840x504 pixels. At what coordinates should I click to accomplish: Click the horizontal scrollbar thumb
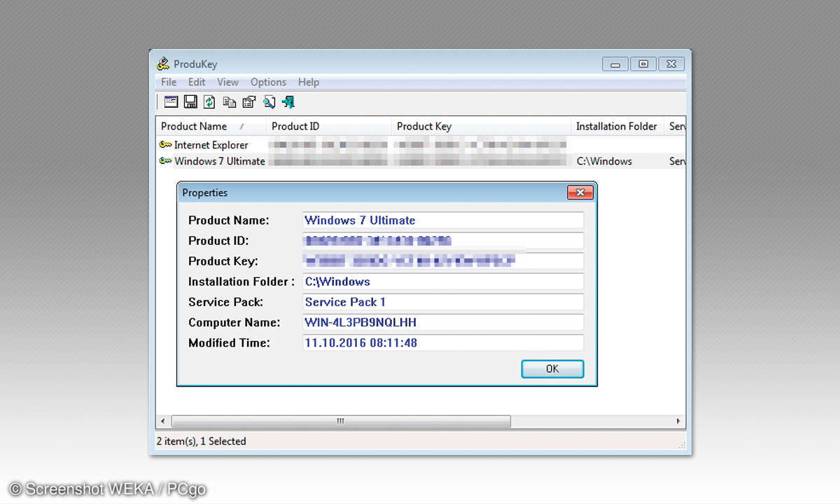pos(341,421)
